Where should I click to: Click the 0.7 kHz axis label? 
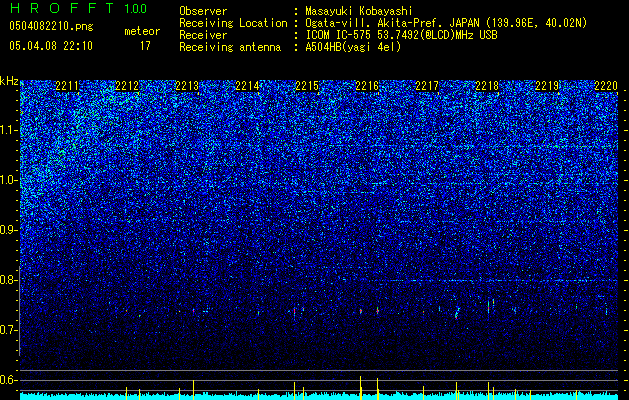pos(8,330)
